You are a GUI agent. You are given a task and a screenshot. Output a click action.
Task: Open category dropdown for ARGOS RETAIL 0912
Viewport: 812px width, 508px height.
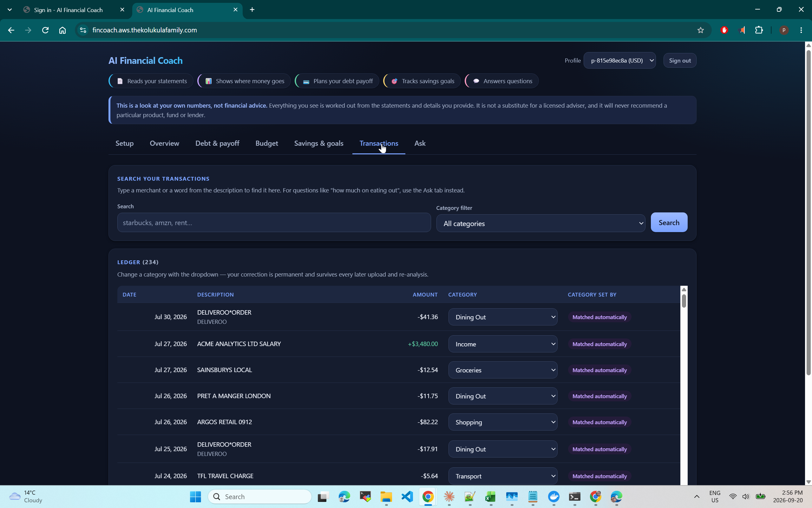tap(503, 422)
